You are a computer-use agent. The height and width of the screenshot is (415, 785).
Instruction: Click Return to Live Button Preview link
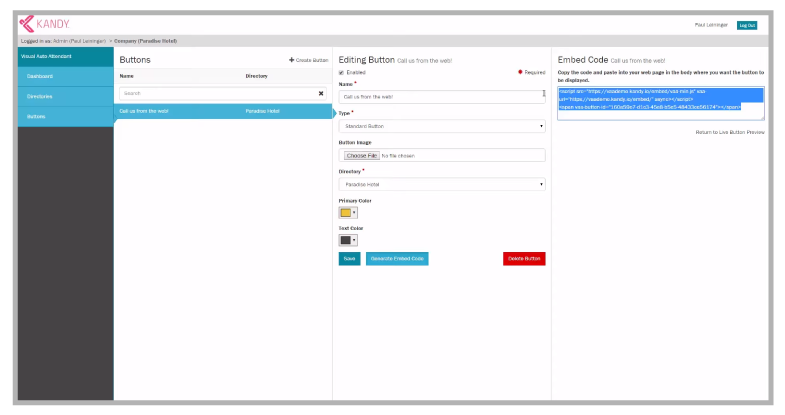click(x=730, y=132)
